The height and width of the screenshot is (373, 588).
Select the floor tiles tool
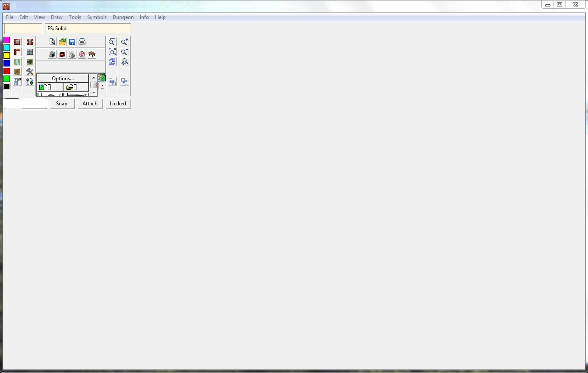point(30,52)
